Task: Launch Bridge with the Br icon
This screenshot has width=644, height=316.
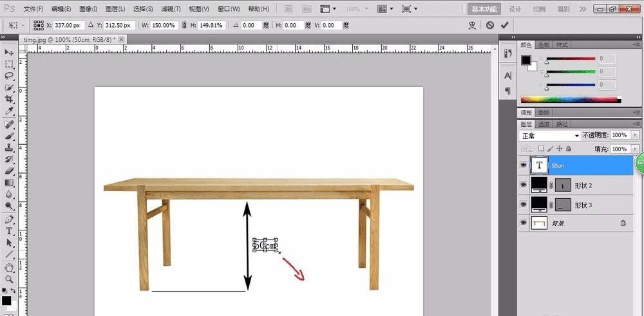Action: [x=289, y=8]
